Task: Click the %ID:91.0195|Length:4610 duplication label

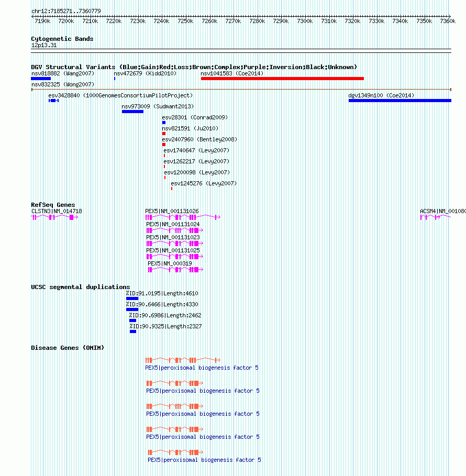Action: pyautogui.click(x=162, y=294)
